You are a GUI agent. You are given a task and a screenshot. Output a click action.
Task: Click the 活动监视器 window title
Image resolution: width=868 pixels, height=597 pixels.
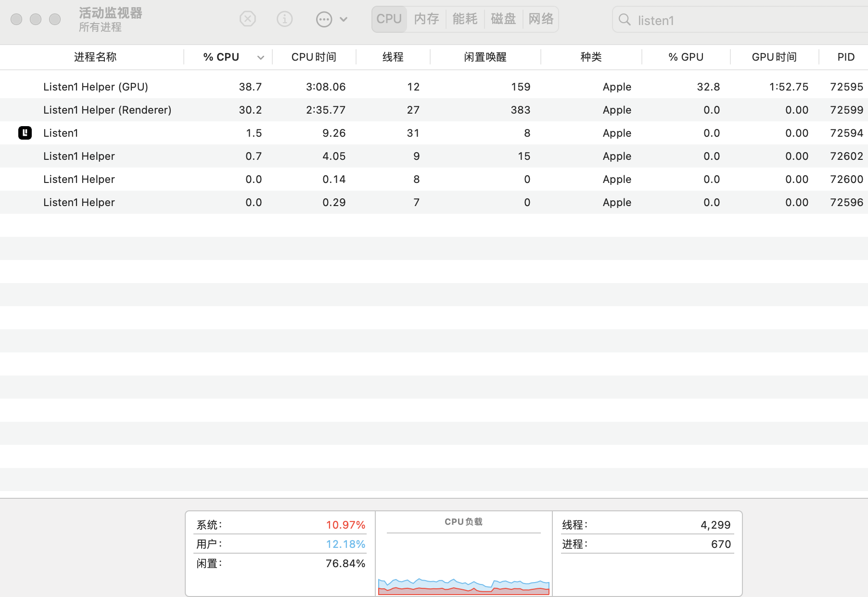pyautogui.click(x=111, y=13)
